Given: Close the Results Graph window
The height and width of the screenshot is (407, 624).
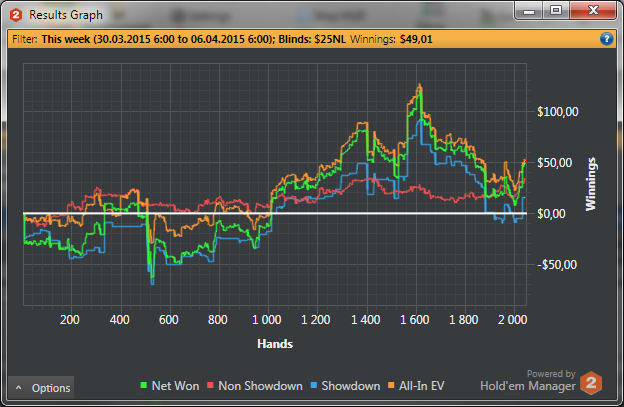Looking at the screenshot, I should click(593, 11).
